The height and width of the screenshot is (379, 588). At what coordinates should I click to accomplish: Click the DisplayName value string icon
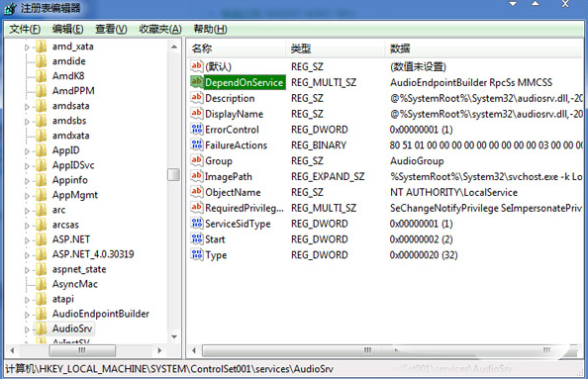(197, 114)
